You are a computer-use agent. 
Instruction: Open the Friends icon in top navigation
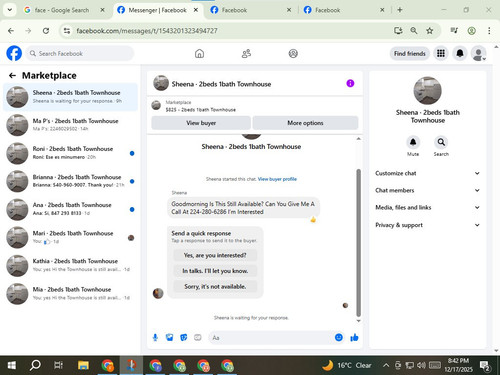(x=246, y=53)
